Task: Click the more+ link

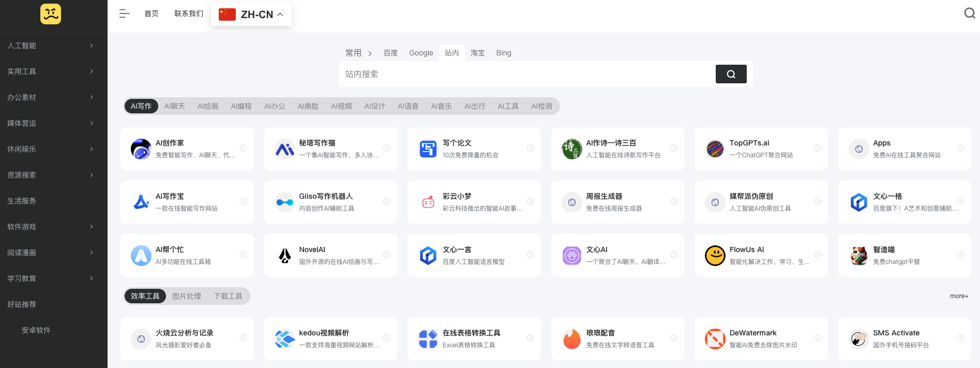Action: pos(959,296)
